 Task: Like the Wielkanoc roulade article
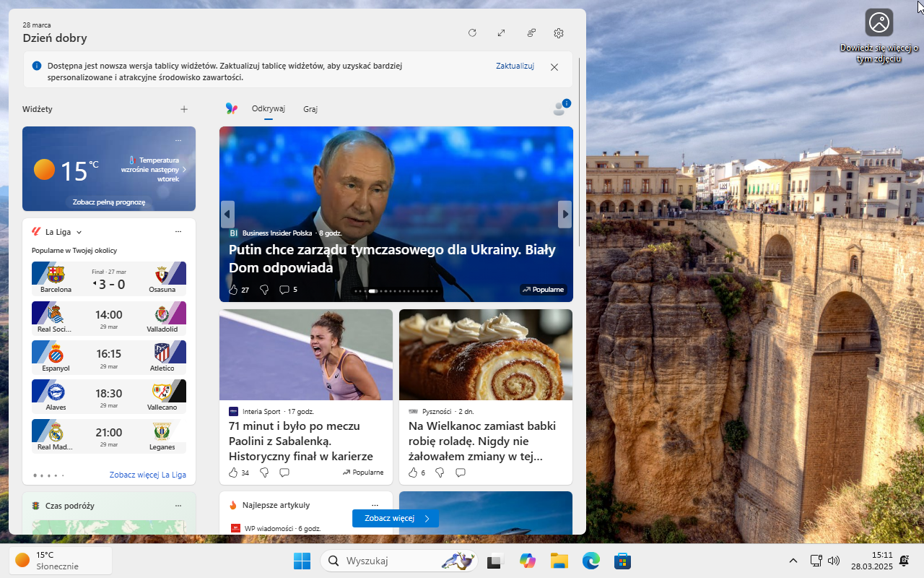pos(413,473)
